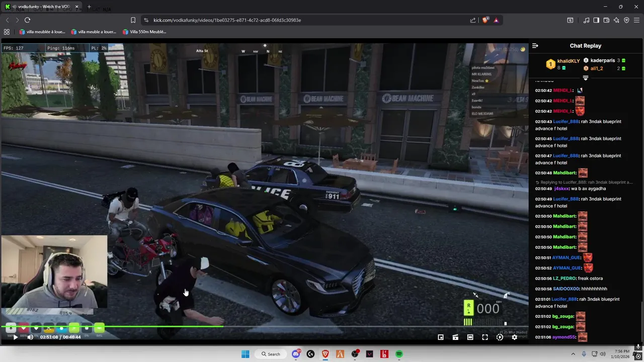
Task: Open the Brave Wallet icon
Action: click(x=606, y=20)
